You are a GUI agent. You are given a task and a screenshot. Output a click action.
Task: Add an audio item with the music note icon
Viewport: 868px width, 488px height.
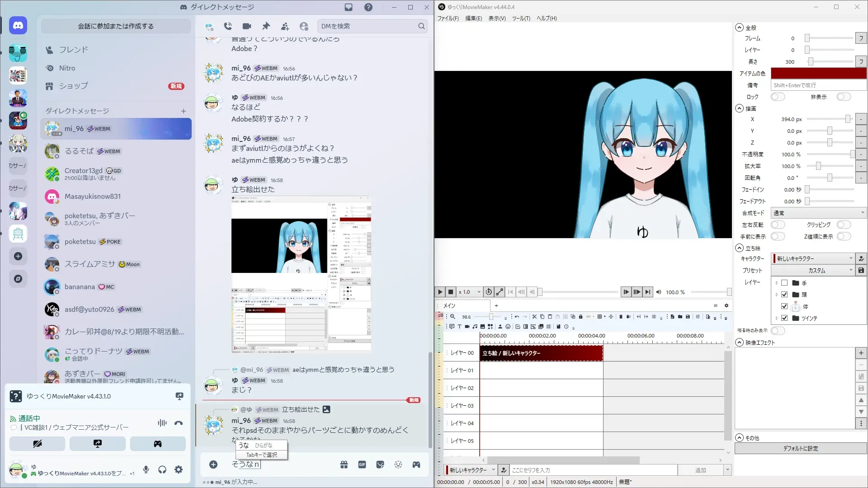click(x=475, y=326)
